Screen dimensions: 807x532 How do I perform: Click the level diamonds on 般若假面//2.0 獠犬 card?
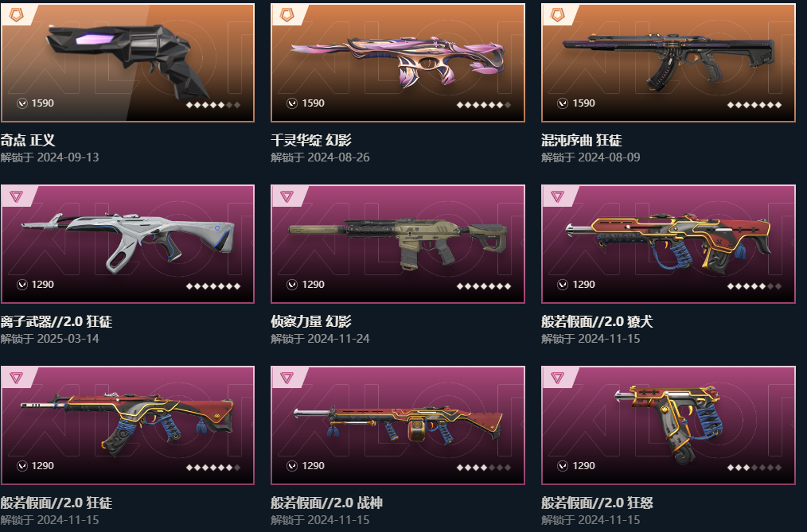point(754,286)
